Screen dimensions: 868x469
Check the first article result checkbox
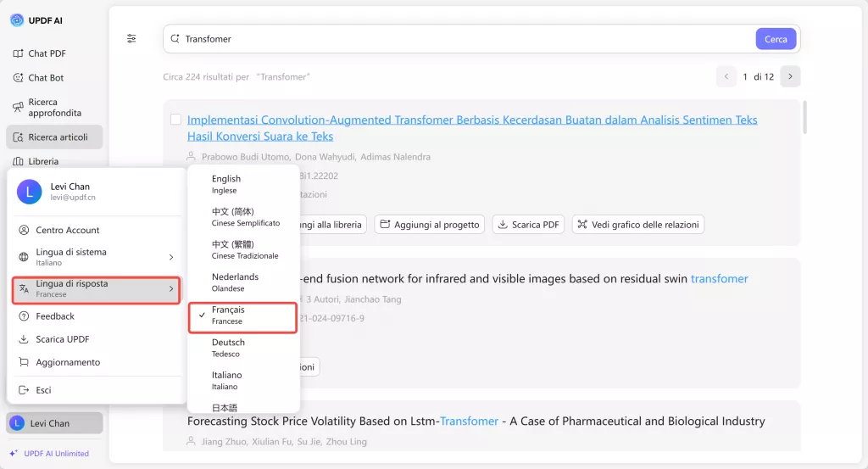pos(175,120)
